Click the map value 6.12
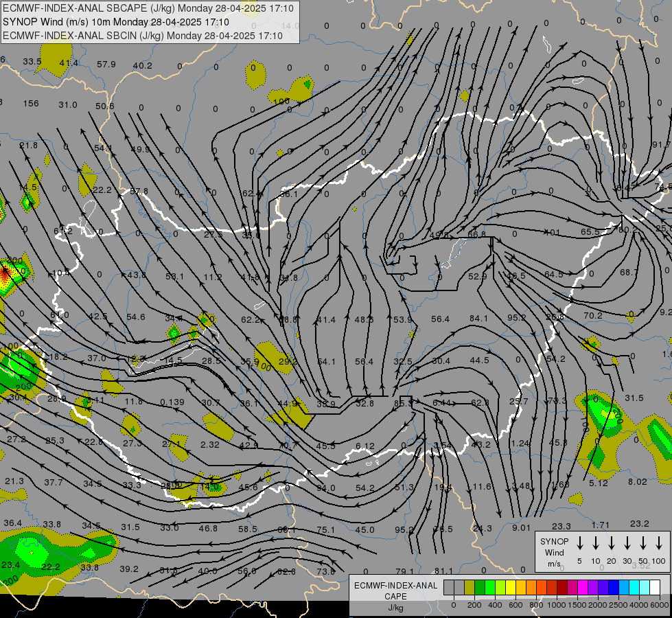Screen dimensions: 672x618 tap(365, 446)
